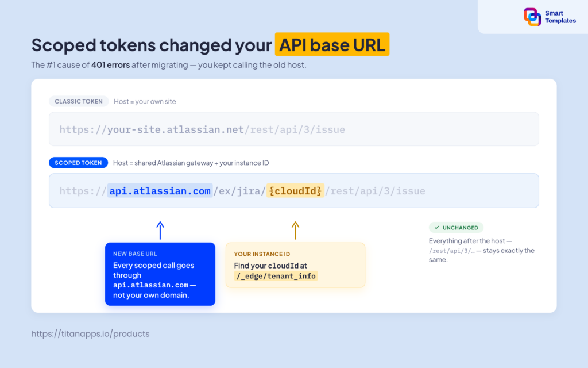Click the highlighted api.atlassian.com host
This screenshot has width=588, height=368.
(160, 191)
